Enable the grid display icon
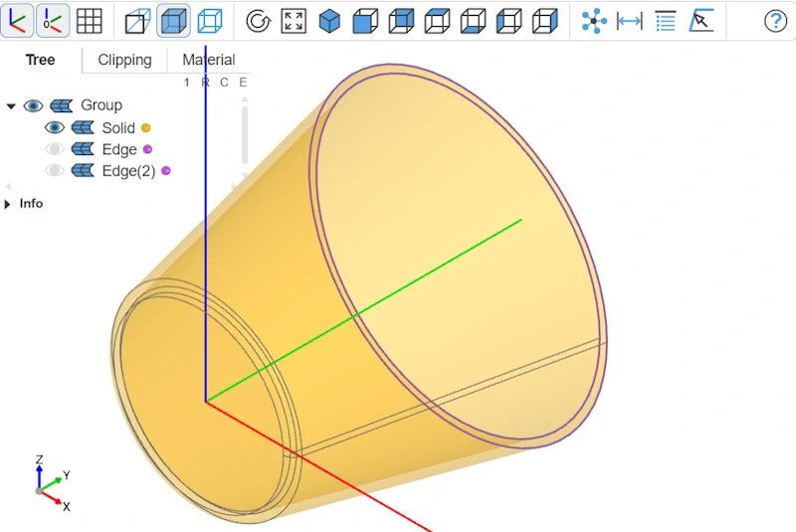The width and height of the screenshot is (796, 532). [90, 20]
